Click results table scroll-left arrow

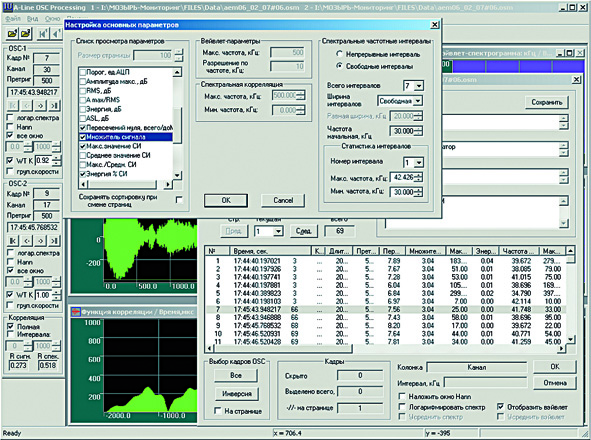[x=210, y=349]
